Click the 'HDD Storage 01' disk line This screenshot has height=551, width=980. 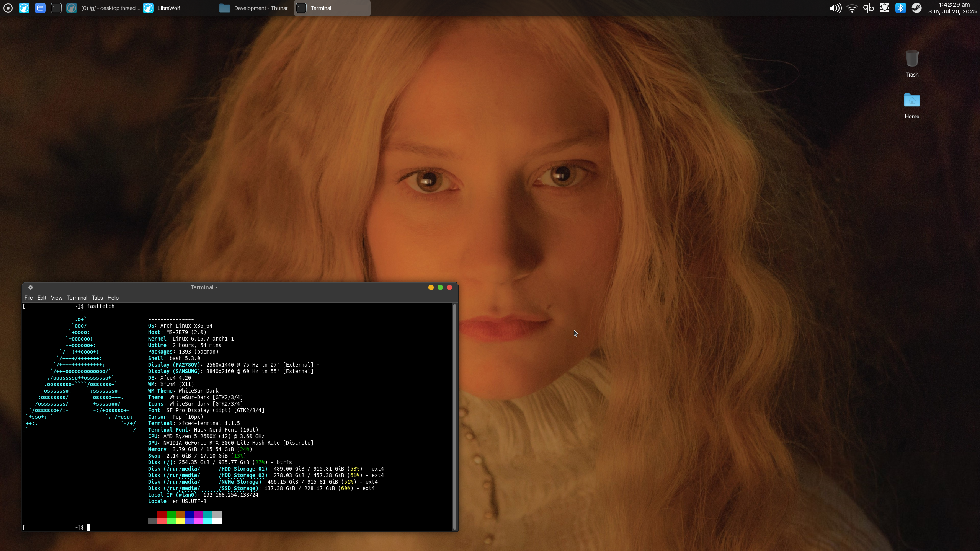[266, 469]
